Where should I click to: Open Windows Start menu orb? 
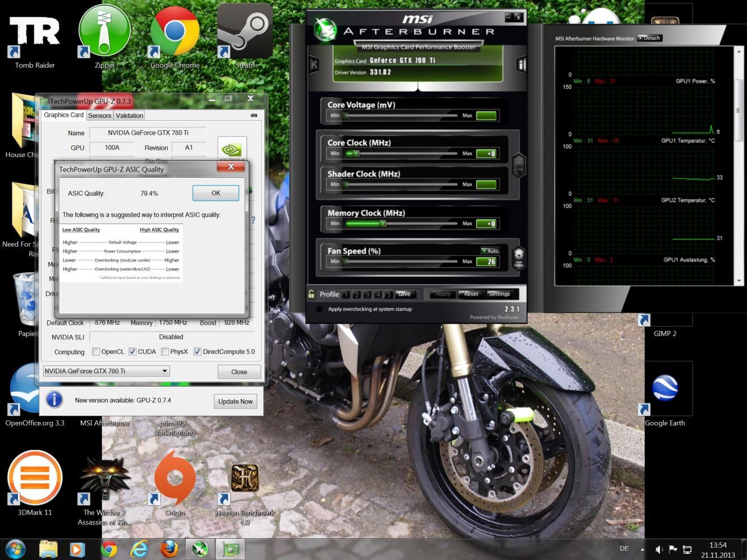tap(15, 549)
